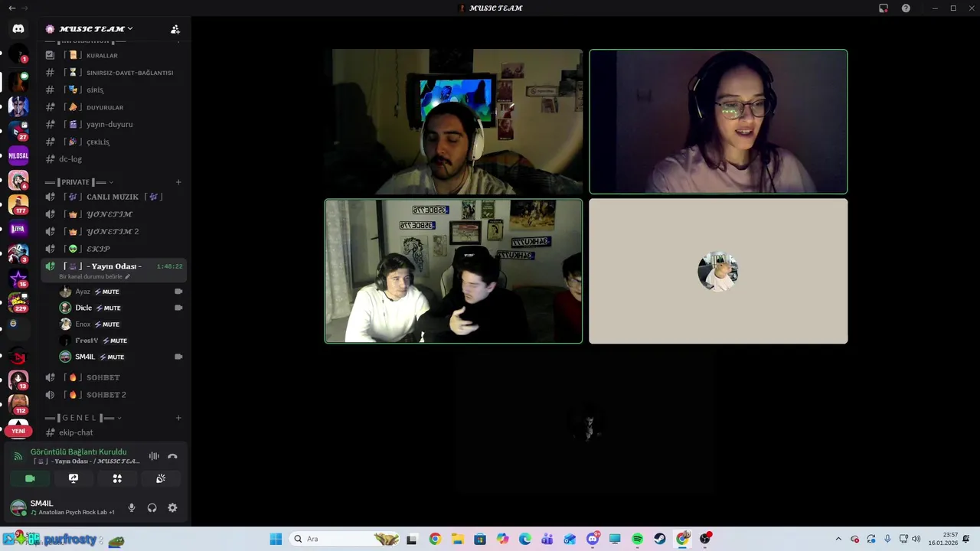Open user settings gear icon
Viewport: 980px width, 551px height.
172,507
